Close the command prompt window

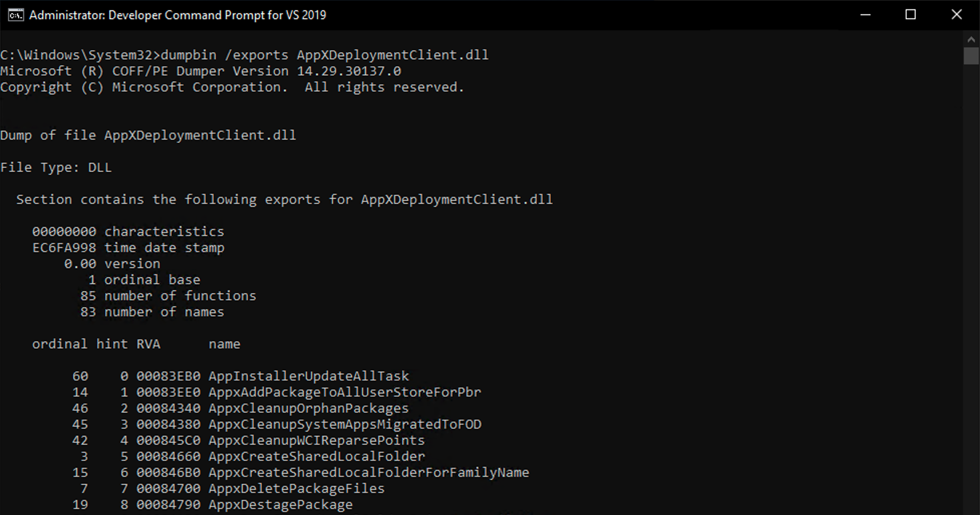coord(957,15)
